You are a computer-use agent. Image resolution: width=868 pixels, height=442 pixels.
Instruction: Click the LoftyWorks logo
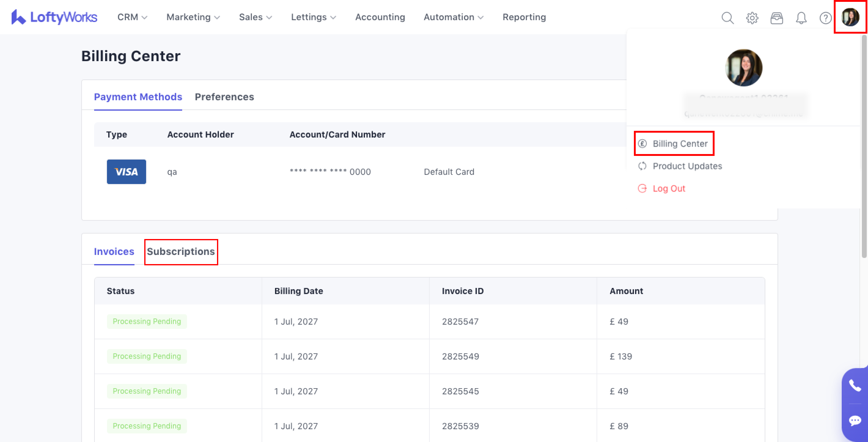[x=54, y=17]
